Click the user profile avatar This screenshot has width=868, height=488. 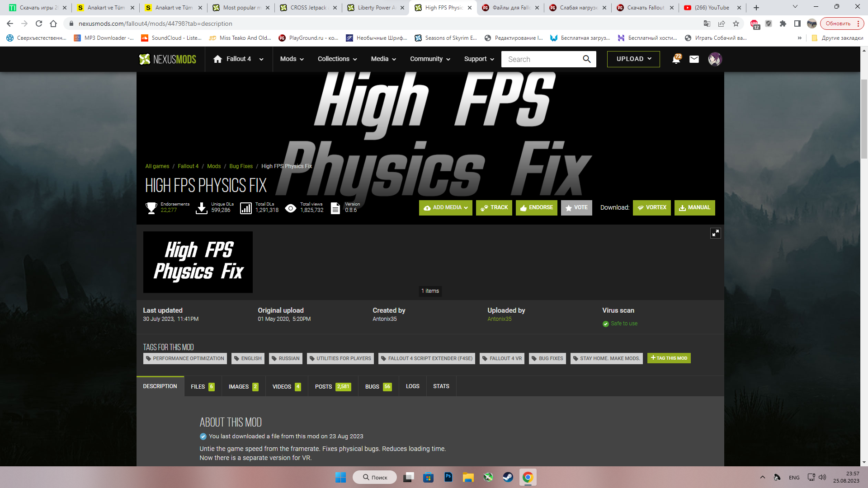715,59
